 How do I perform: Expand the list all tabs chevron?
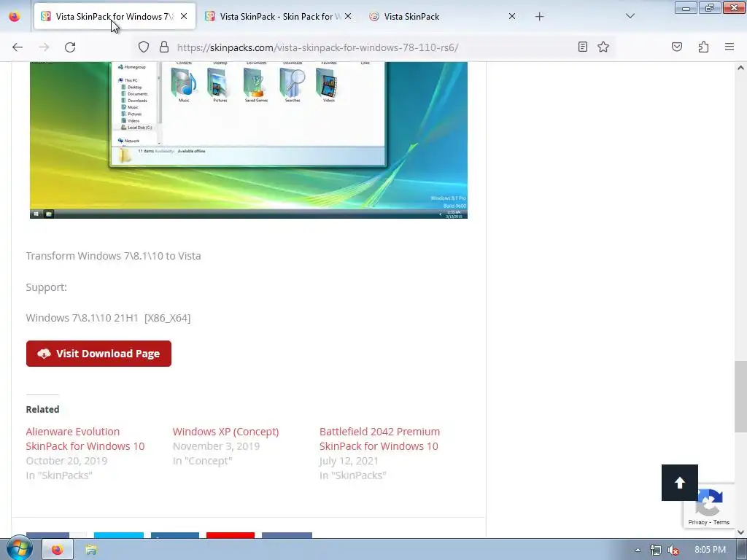(x=630, y=16)
